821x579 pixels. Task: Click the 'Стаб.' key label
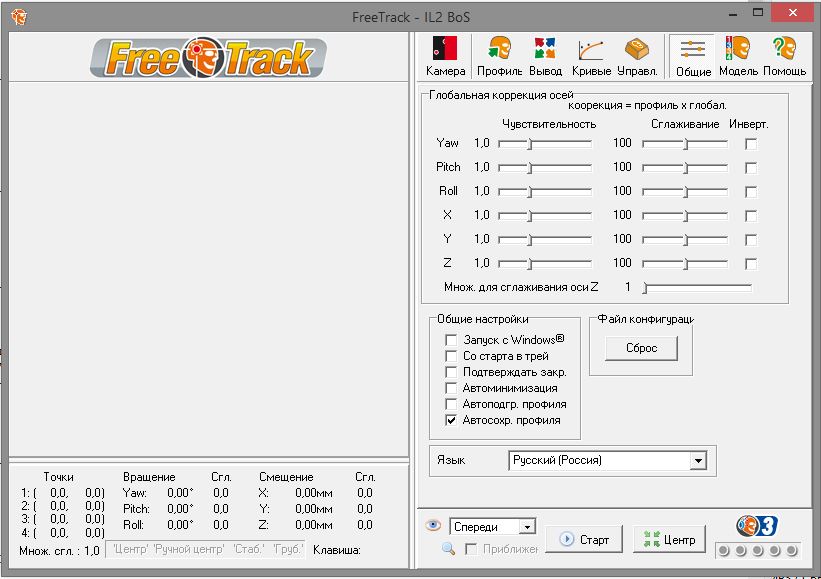[x=250, y=549]
